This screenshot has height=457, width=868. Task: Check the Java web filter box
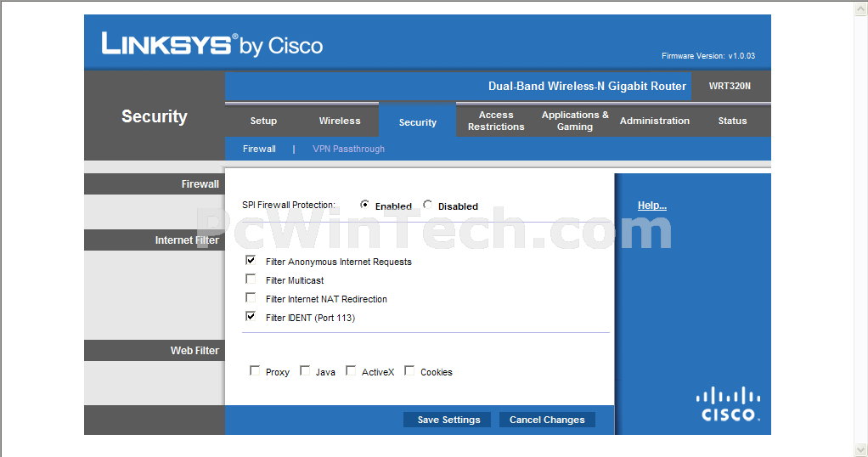pyautogui.click(x=304, y=370)
